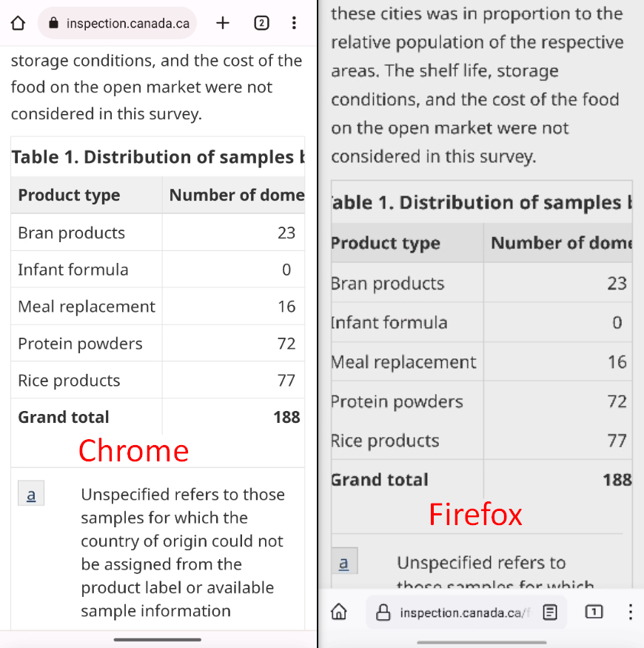The height and width of the screenshot is (648, 644).
Task: Tap lock icon in Firefox address bar
Action: pos(383,612)
